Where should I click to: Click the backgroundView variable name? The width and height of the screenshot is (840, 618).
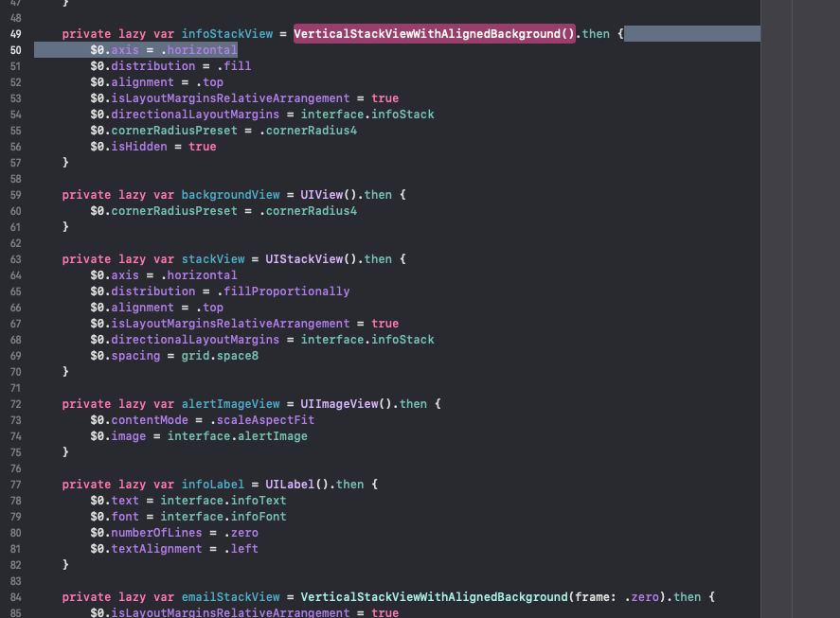click(230, 194)
